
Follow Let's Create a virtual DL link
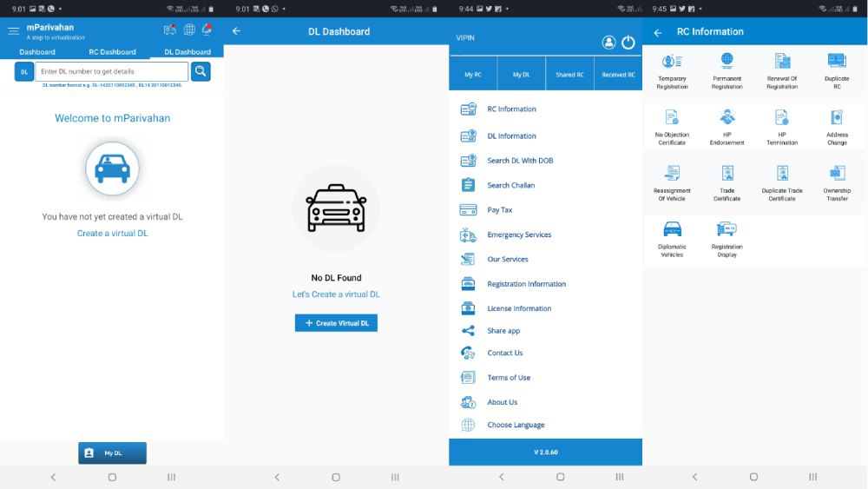tap(336, 294)
